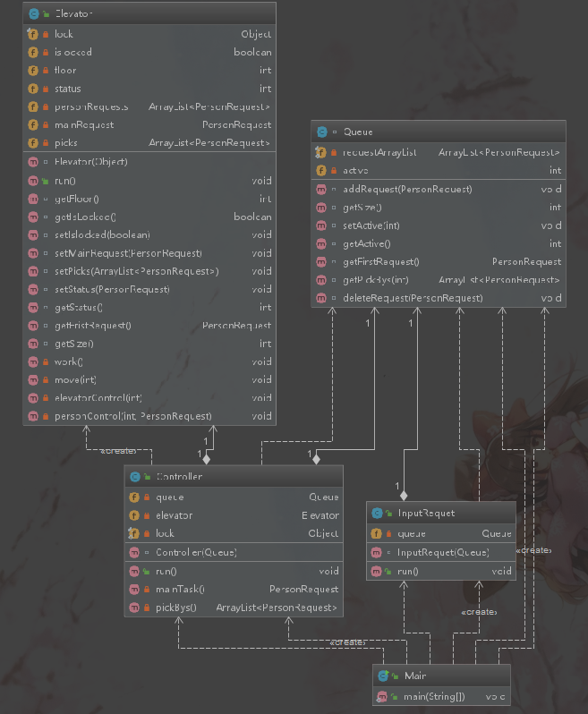Select Elevator's getSize() method

click(74, 344)
